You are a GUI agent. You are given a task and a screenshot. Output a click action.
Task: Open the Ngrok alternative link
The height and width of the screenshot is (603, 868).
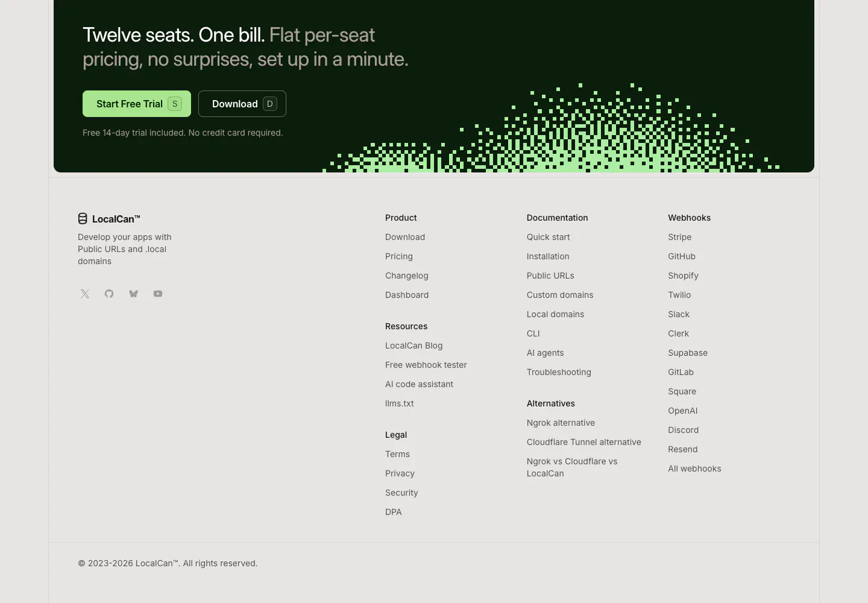561,423
